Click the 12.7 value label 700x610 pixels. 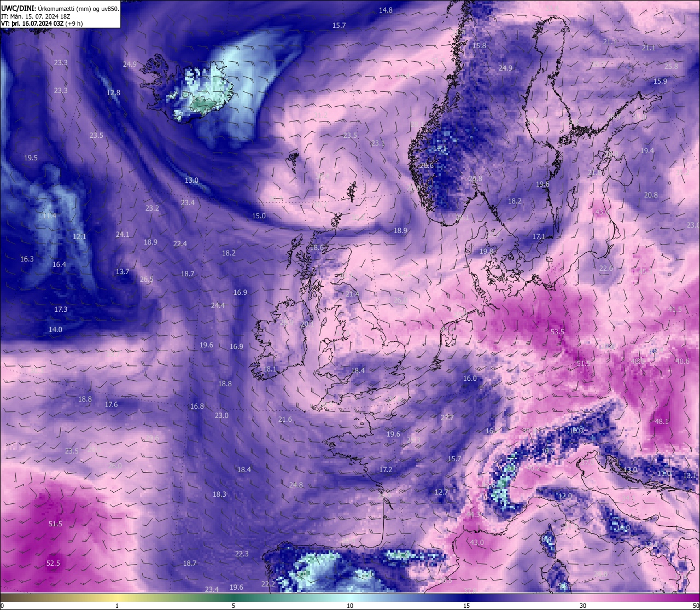click(441, 492)
